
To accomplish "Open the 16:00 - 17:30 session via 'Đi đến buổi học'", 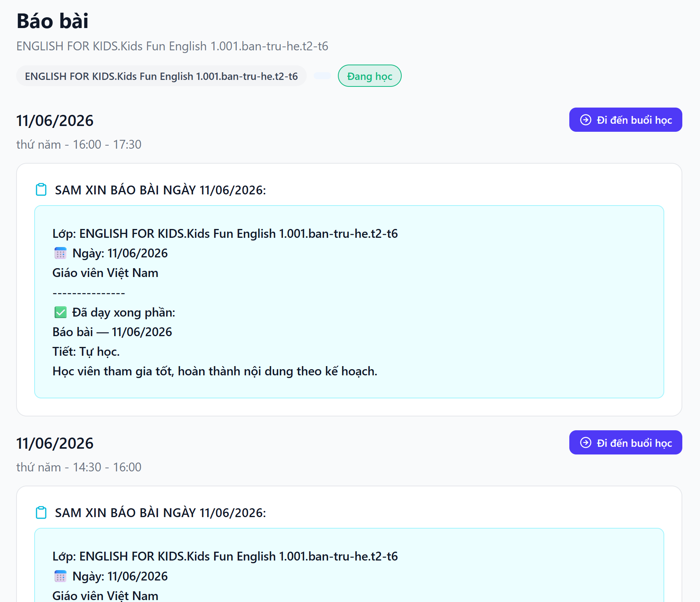I will [x=625, y=120].
